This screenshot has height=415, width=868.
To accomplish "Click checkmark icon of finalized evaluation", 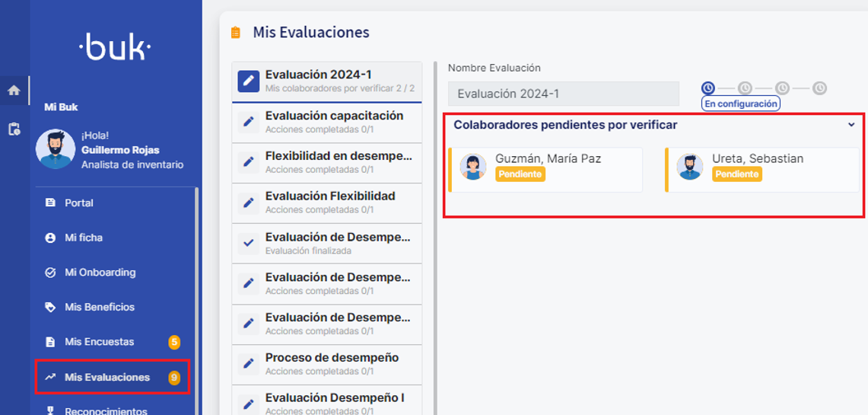I will click(x=249, y=243).
